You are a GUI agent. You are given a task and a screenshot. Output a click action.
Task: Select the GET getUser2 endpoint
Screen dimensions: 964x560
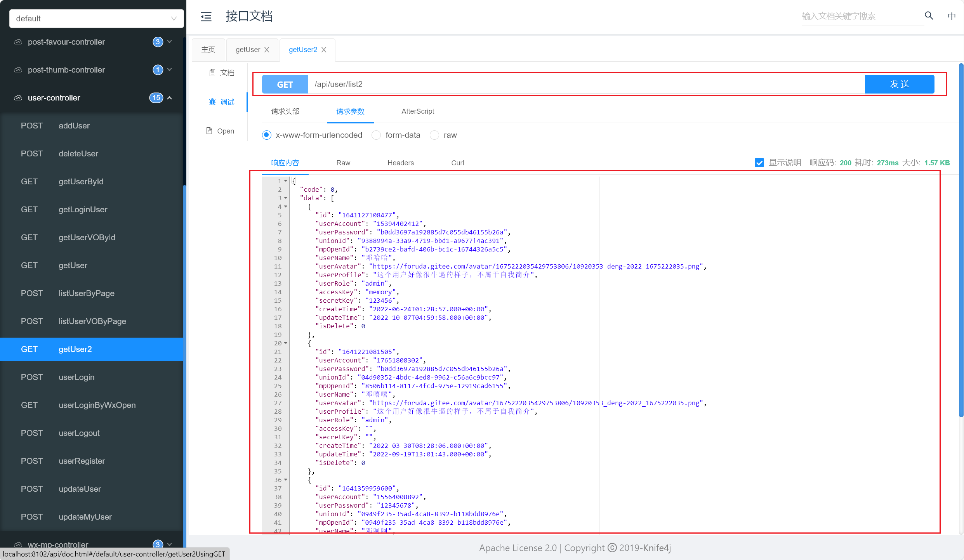pos(92,349)
